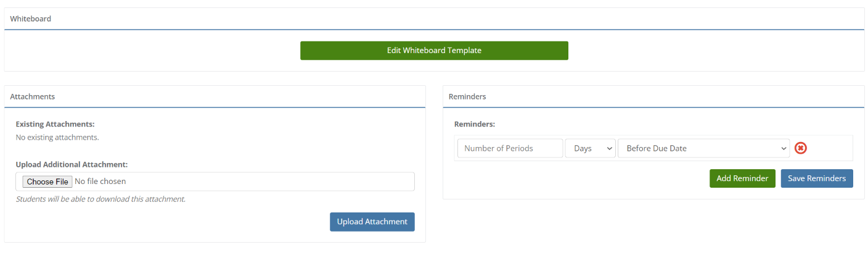The image size is (868, 268).
Task: Click the Choose File button
Action: (47, 182)
